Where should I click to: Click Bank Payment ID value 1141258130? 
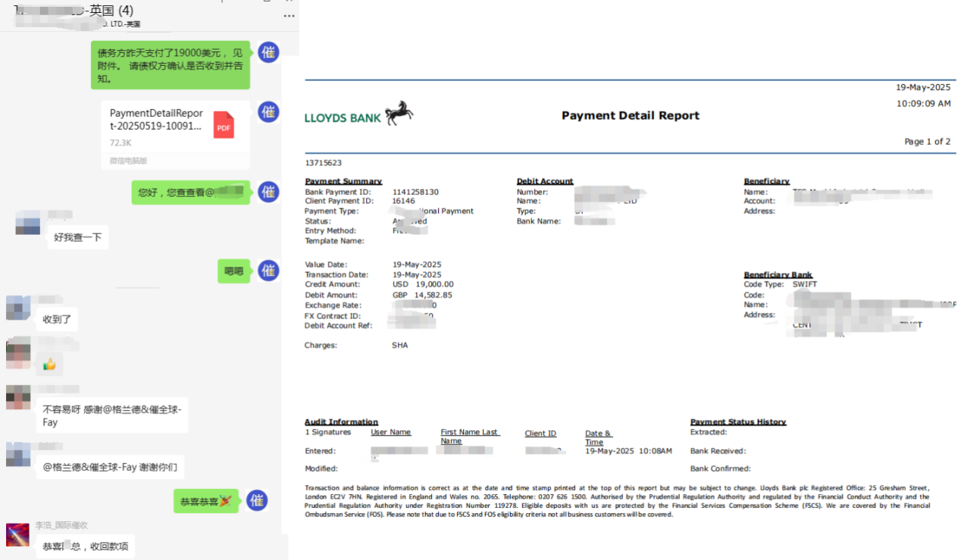[x=415, y=192]
